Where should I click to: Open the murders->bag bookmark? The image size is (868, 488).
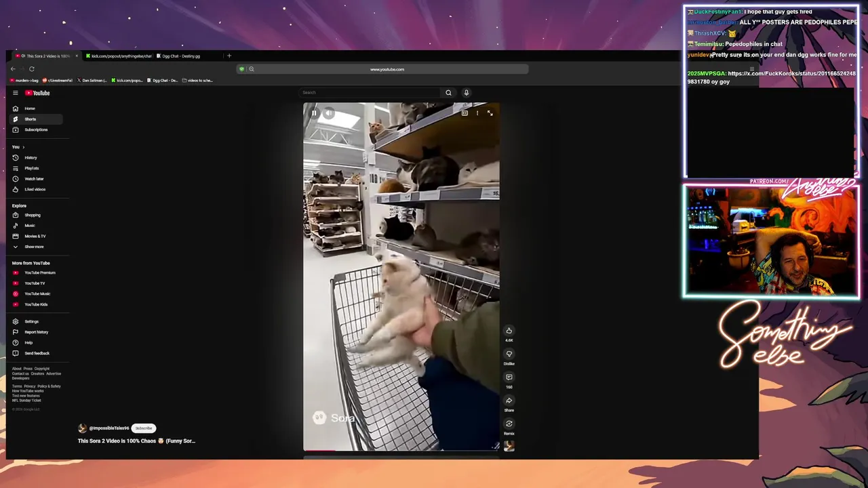pyautogui.click(x=25, y=81)
